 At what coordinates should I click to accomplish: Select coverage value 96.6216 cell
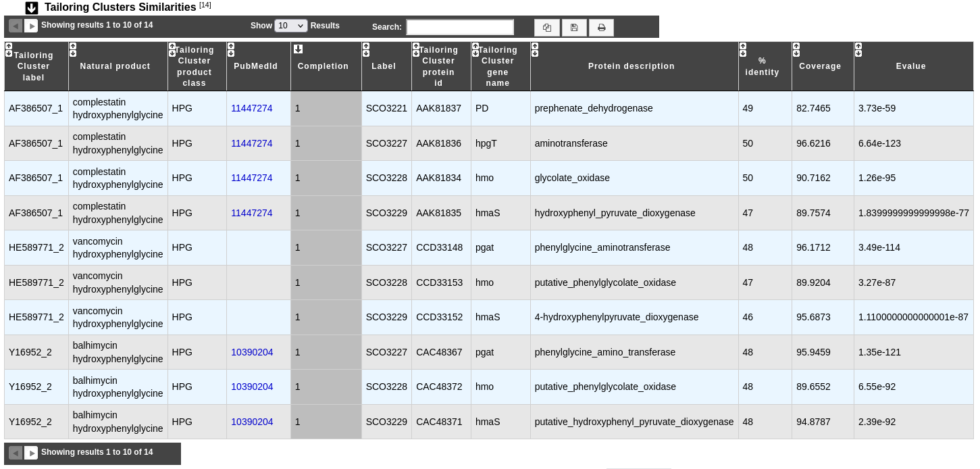coord(823,143)
